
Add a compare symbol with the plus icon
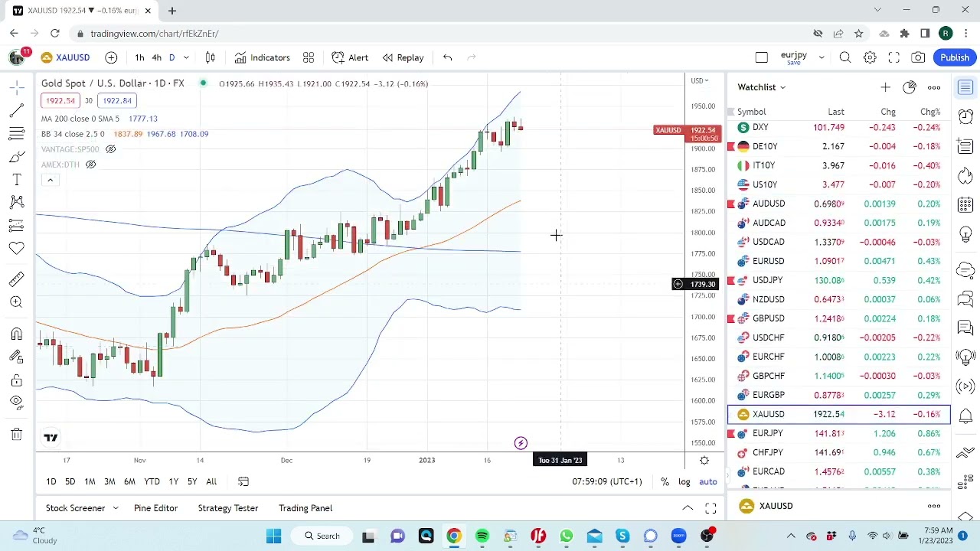click(111, 57)
